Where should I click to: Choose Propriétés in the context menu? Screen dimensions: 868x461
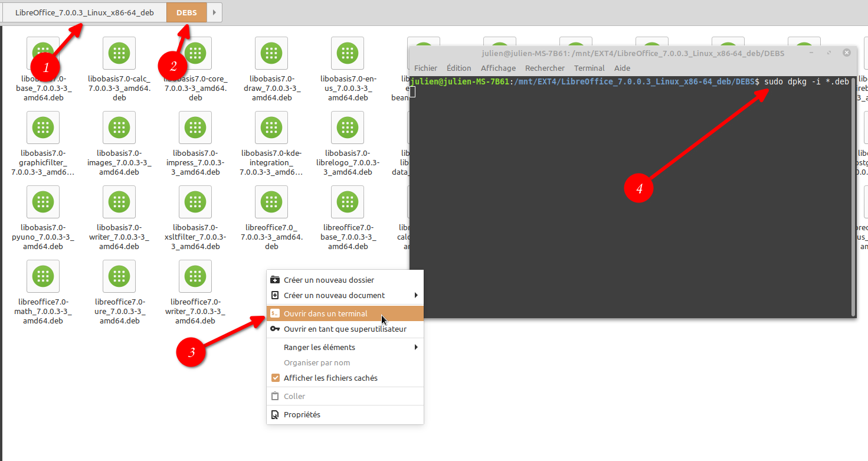[x=345, y=414]
